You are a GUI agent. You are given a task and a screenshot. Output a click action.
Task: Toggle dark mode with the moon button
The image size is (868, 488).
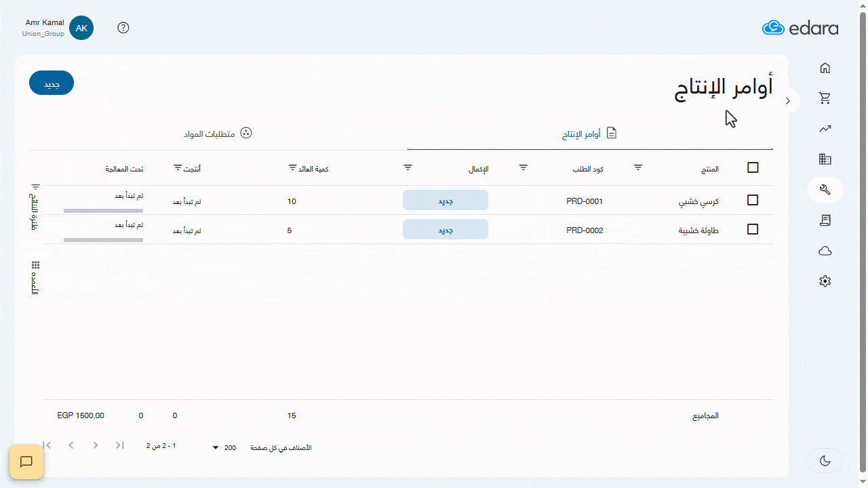click(825, 461)
